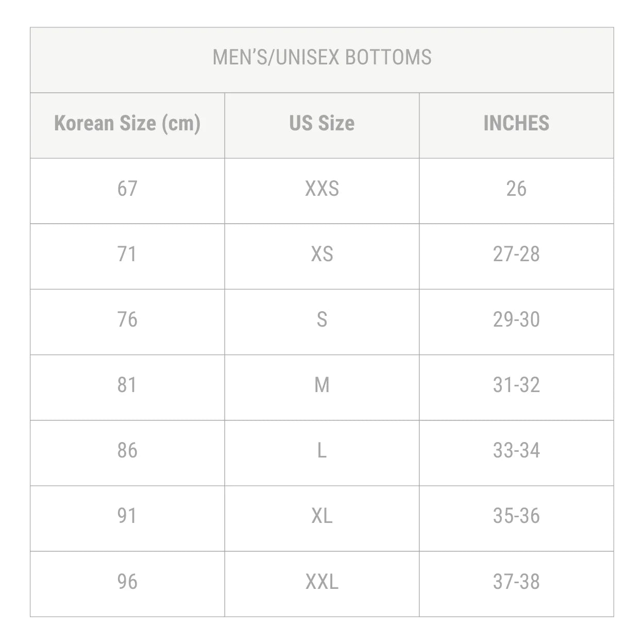Select the Korean size 76 cell

(127, 320)
